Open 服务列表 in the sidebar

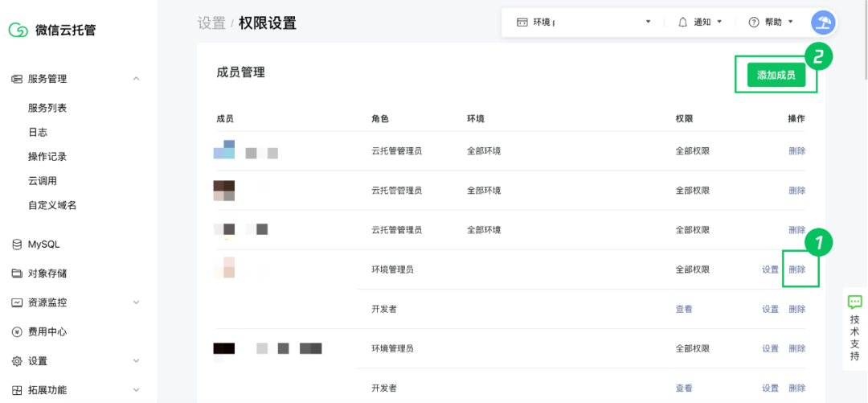coord(47,108)
